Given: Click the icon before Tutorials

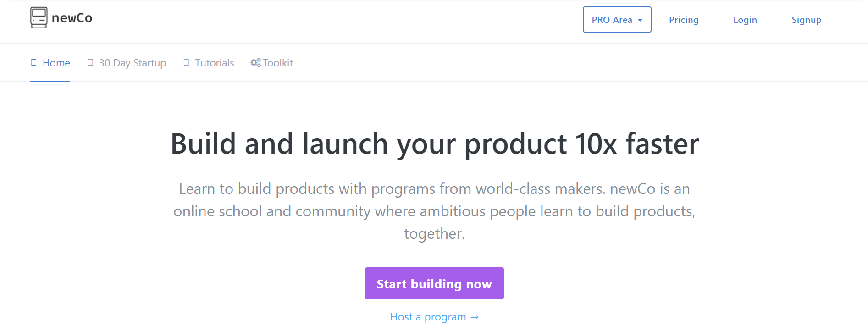Looking at the screenshot, I should click(x=186, y=62).
